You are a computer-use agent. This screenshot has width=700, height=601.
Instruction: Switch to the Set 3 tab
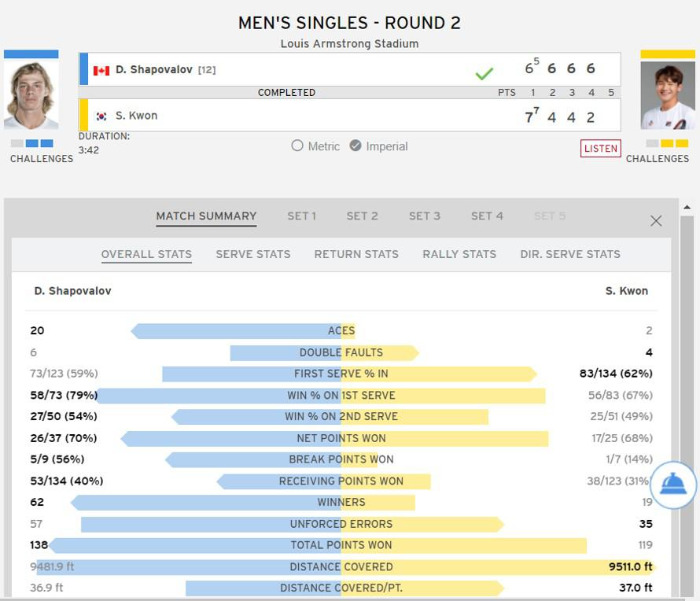coord(425,216)
